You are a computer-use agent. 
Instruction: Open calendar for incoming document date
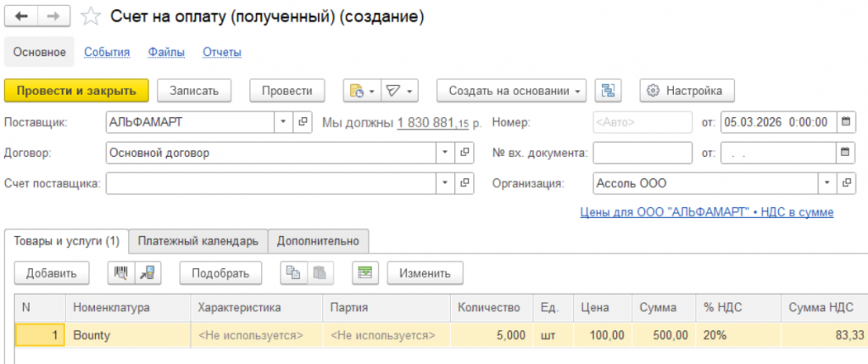(x=845, y=153)
